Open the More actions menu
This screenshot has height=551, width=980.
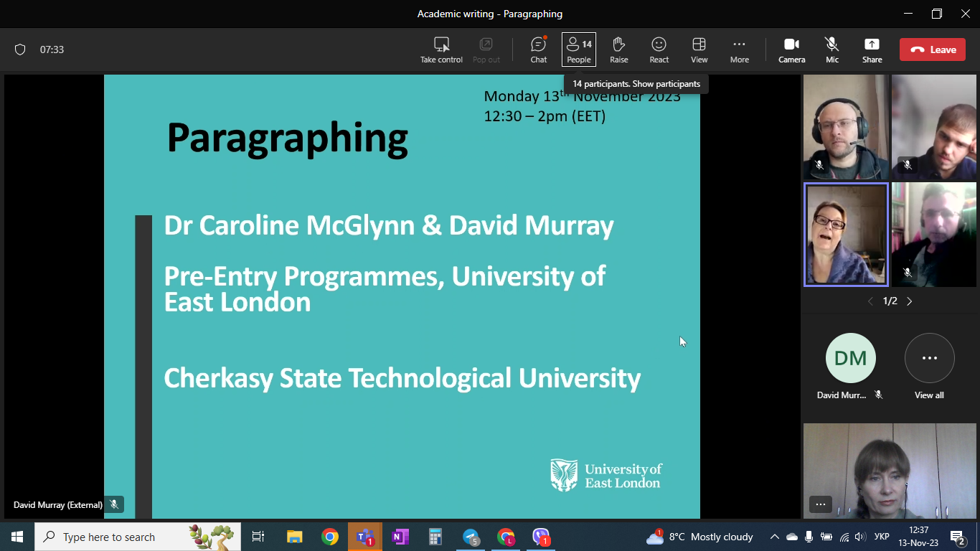(740, 50)
